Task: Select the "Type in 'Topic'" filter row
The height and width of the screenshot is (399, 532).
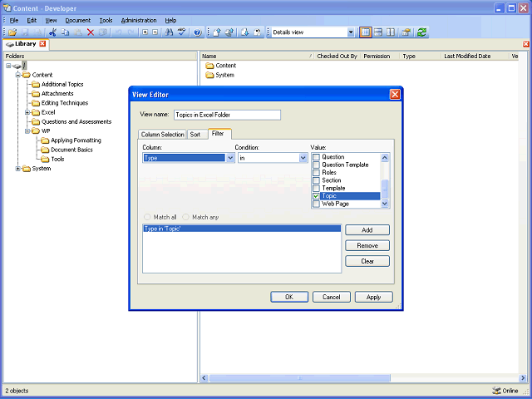Action: 242,229
